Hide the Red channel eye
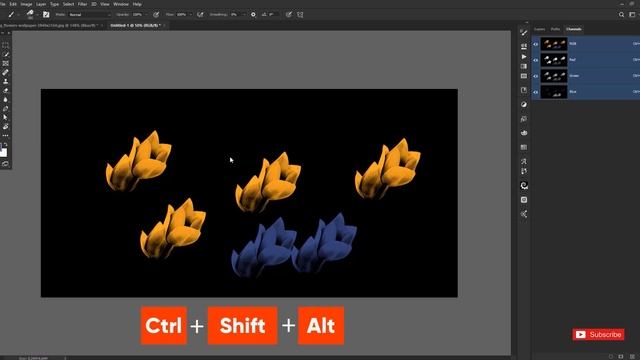The image size is (640, 360). tap(536, 60)
